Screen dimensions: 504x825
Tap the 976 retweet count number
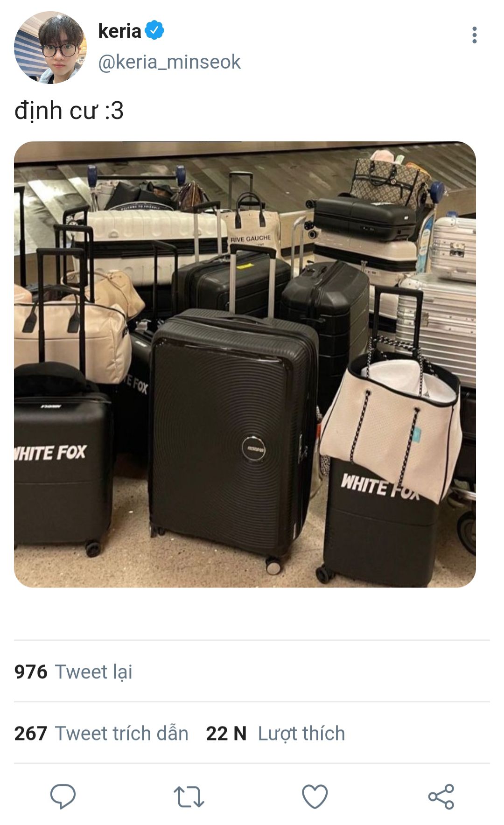[x=31, y=672]
